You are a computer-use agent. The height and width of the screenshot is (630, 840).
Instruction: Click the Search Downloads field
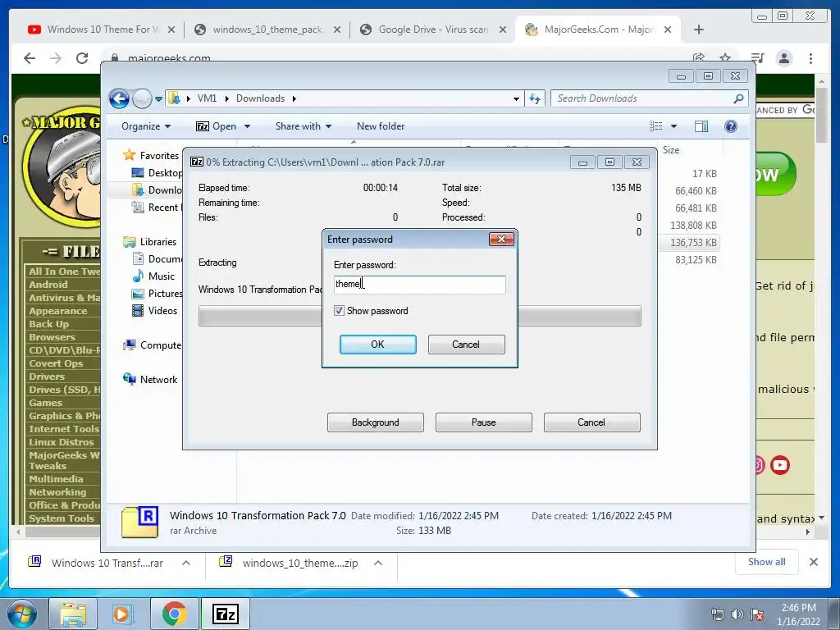(x=641, y=98)
